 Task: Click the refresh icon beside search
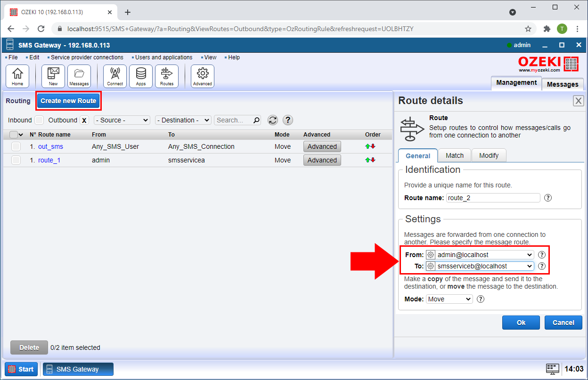pyautogui.click(x=273, y=120)
